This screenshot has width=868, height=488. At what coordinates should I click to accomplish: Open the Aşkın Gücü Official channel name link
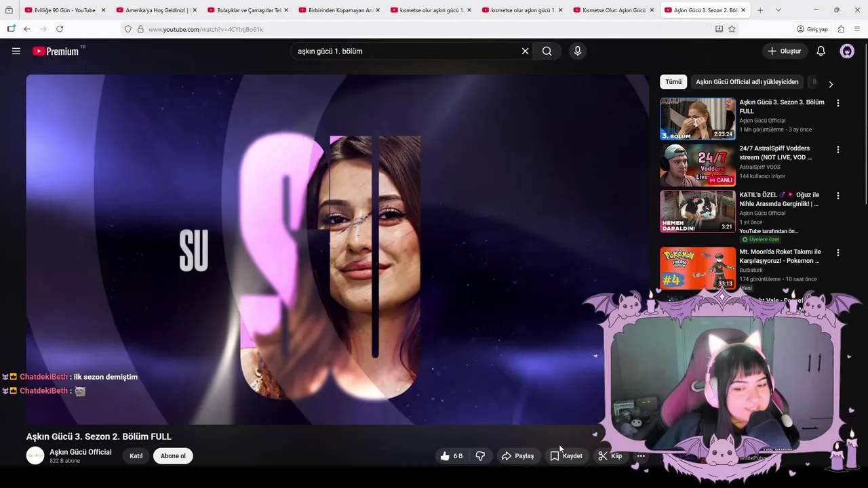point(81,452)
